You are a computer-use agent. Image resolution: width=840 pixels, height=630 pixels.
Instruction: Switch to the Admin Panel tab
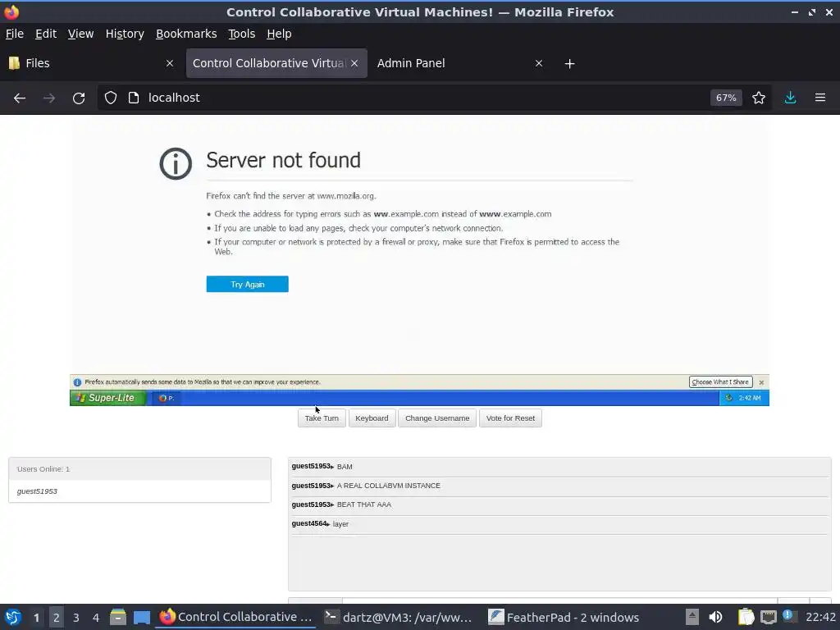461,63
